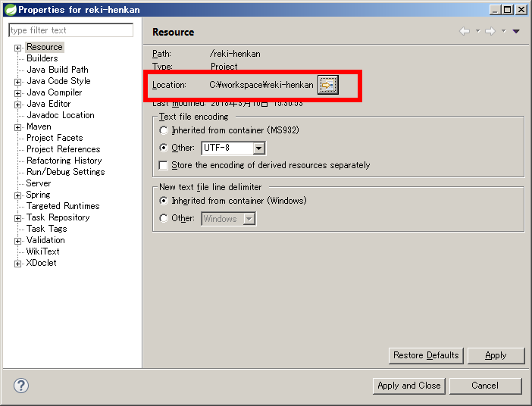This screenshot has width=532, height=406.
Task: Select the Java Compiler label
Action: pos(55,92)
